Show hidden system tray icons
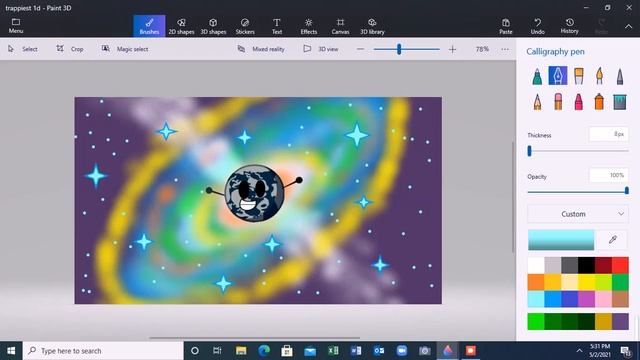 (579, 351)
